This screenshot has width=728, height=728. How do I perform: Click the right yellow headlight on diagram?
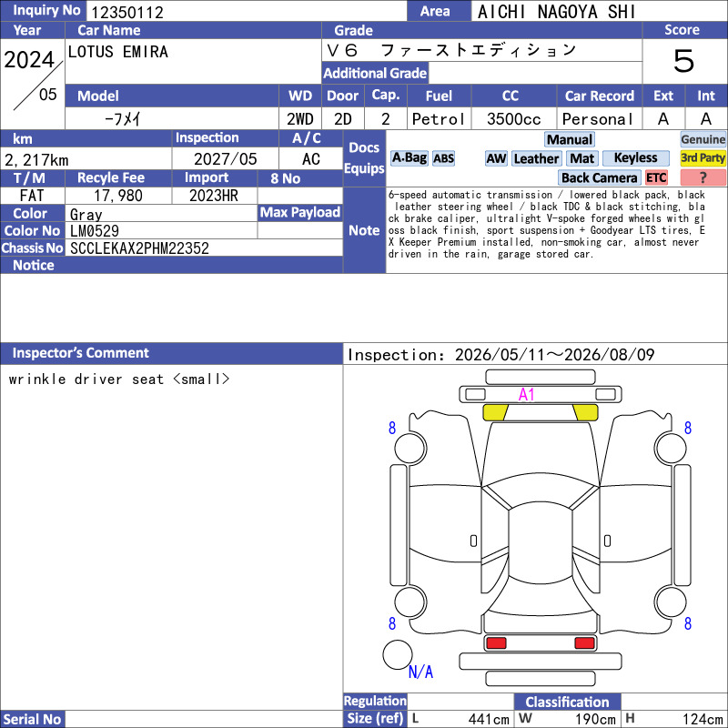pyautogui.click(x=585, y=412)
